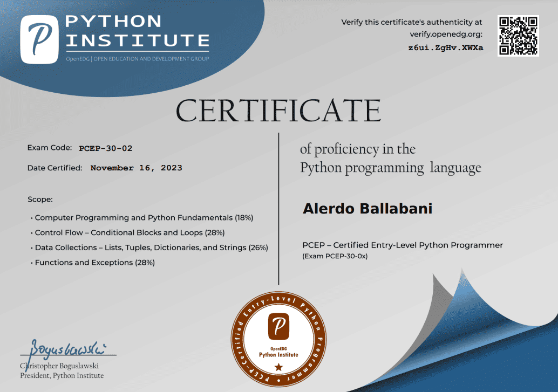Click 'Computer Programming and Python Fundamentals' scope item
Viewport: 558px width, 392px height.
[144, 218]
